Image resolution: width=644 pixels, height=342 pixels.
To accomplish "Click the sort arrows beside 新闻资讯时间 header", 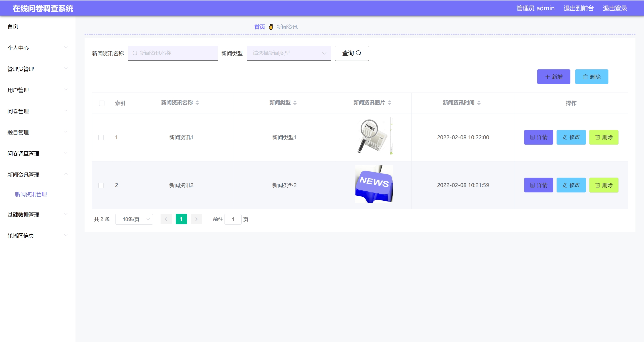I will (x=479, y=103).
